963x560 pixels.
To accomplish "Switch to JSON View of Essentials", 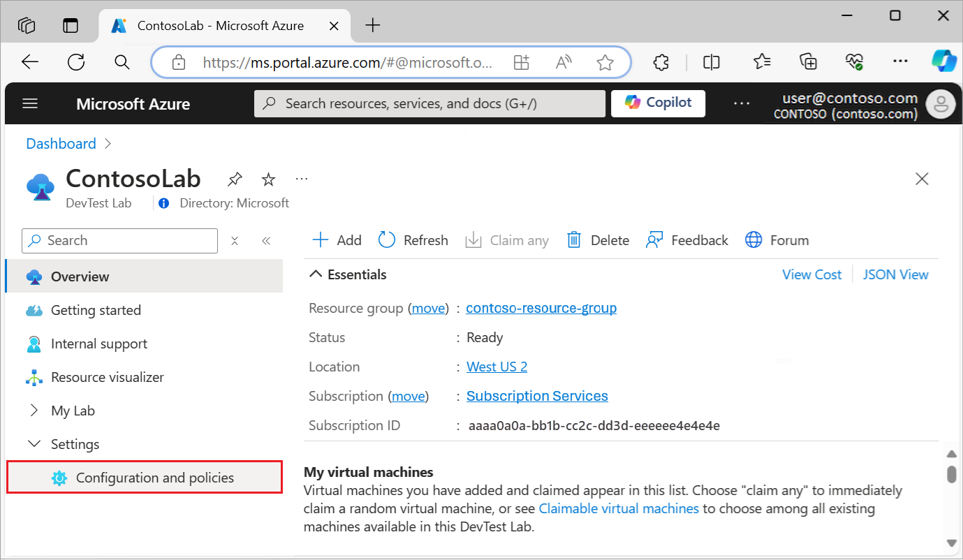I will 896,274.
